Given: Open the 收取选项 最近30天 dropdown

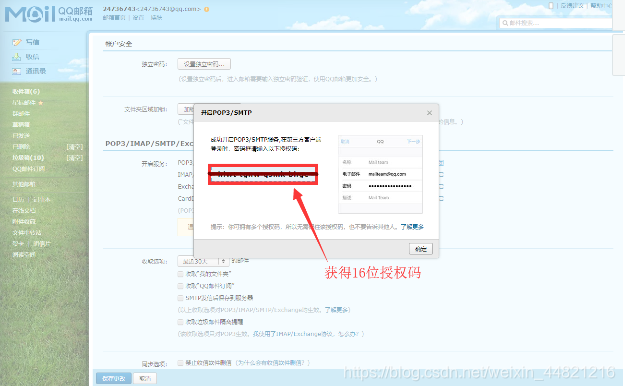Looking at the screenshot, I should [x=203, y=261].
